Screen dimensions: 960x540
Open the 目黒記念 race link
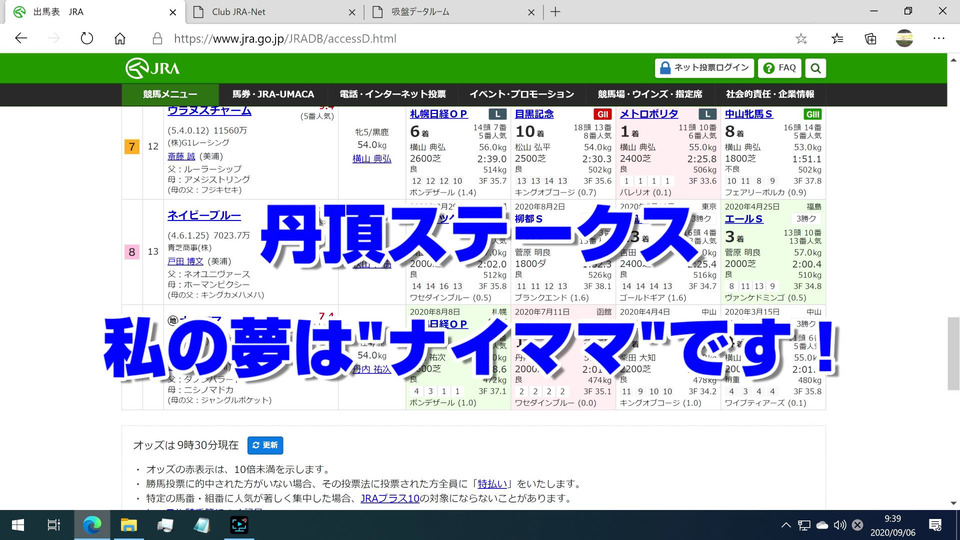(534, 114)
